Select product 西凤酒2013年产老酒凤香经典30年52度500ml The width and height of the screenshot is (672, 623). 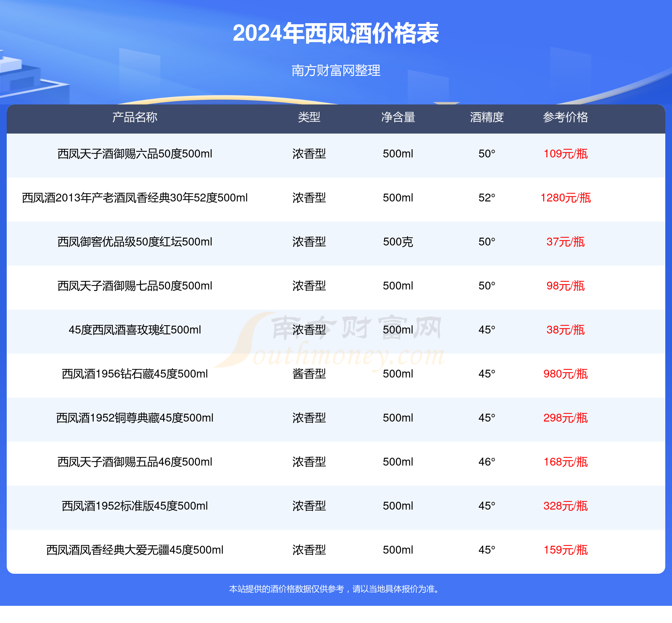click(135, 198)
